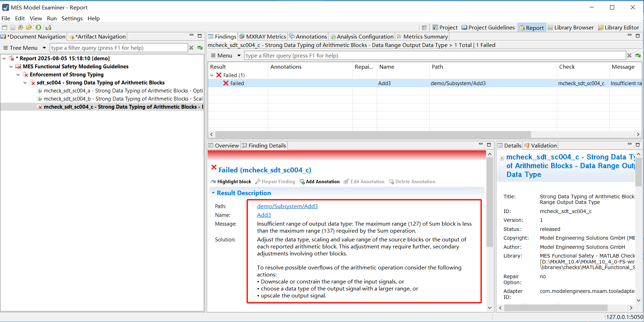Open the Tree Menu dropdown
644x322 pixels.
point(44,48)
